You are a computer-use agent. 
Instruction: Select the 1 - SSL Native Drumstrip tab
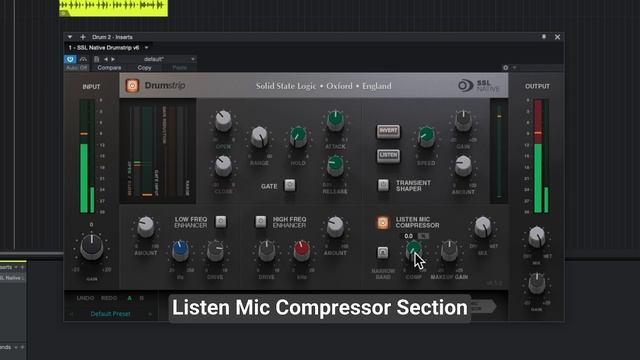tap(104, 48)
